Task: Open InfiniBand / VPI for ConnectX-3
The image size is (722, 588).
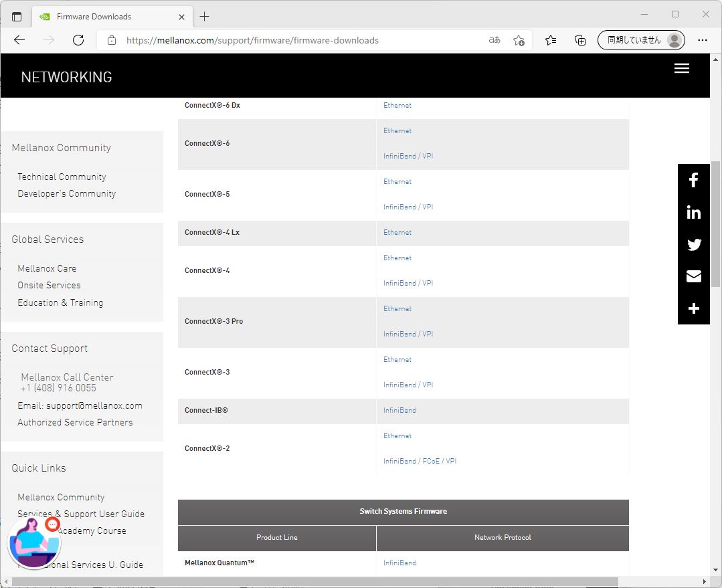Action: click(x=408, y=385)
